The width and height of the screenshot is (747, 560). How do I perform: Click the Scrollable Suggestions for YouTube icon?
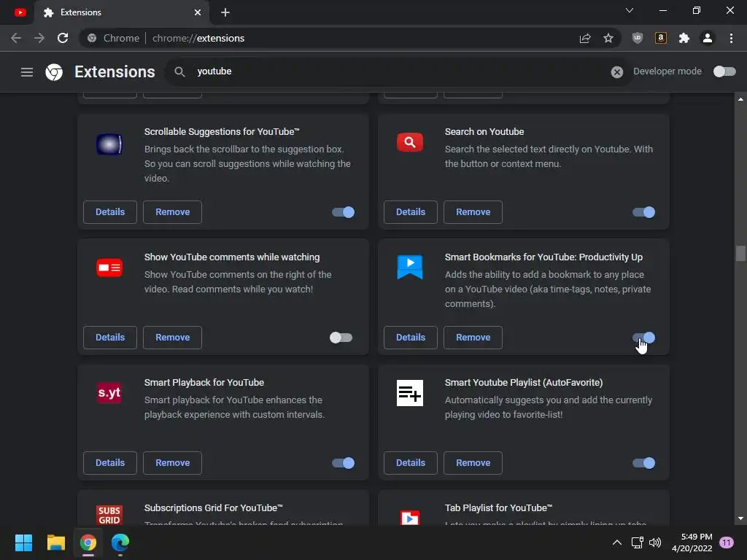(x=109, y=144)
